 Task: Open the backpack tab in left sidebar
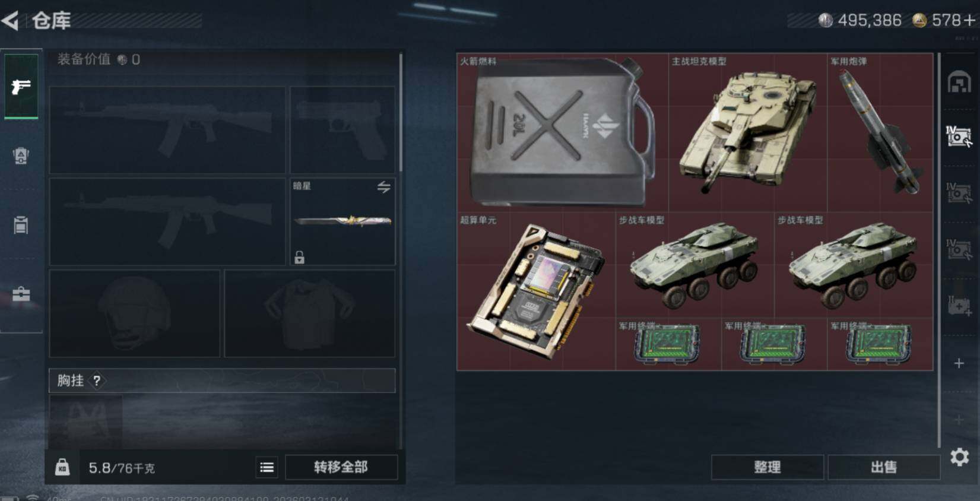coord(21,156)
